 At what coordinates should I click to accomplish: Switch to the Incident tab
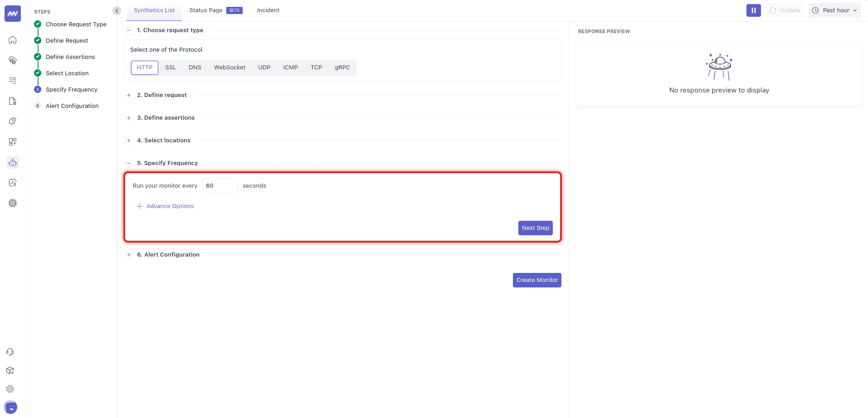coord(268,10)
